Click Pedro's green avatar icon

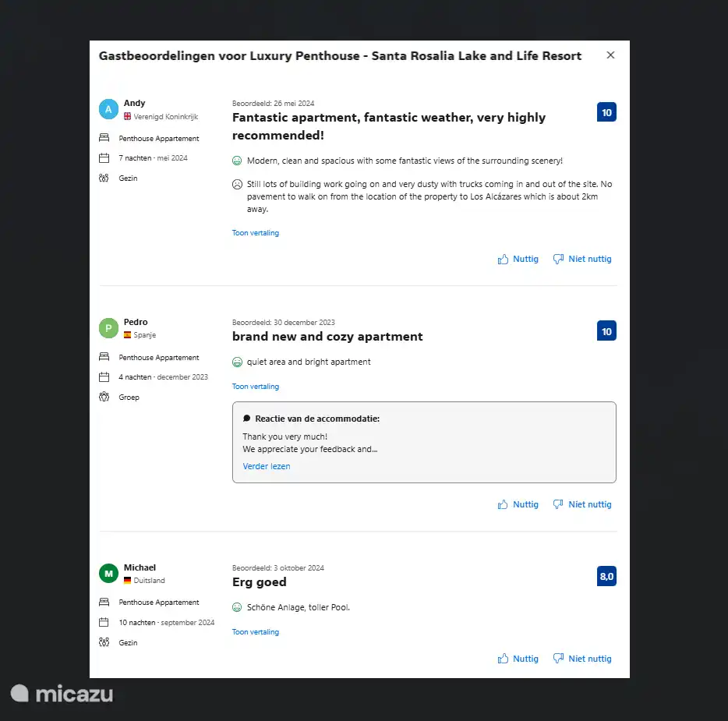[x=108, y=328]
